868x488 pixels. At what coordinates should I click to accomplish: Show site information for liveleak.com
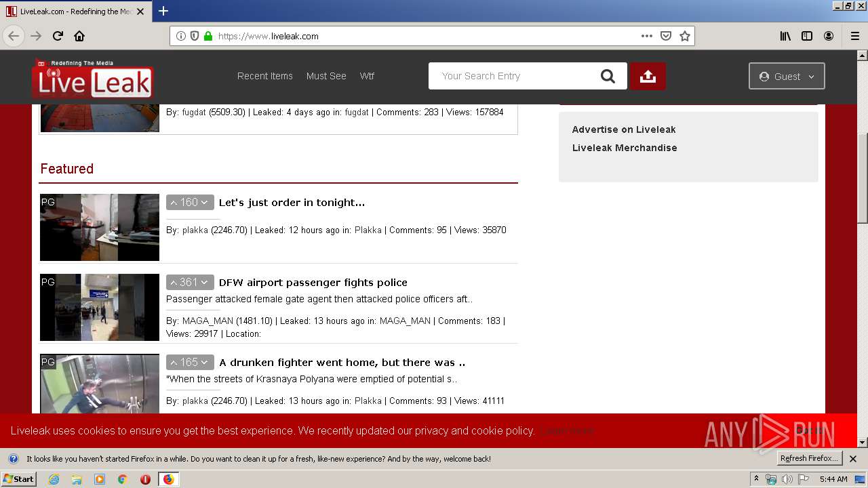(181, 36)
